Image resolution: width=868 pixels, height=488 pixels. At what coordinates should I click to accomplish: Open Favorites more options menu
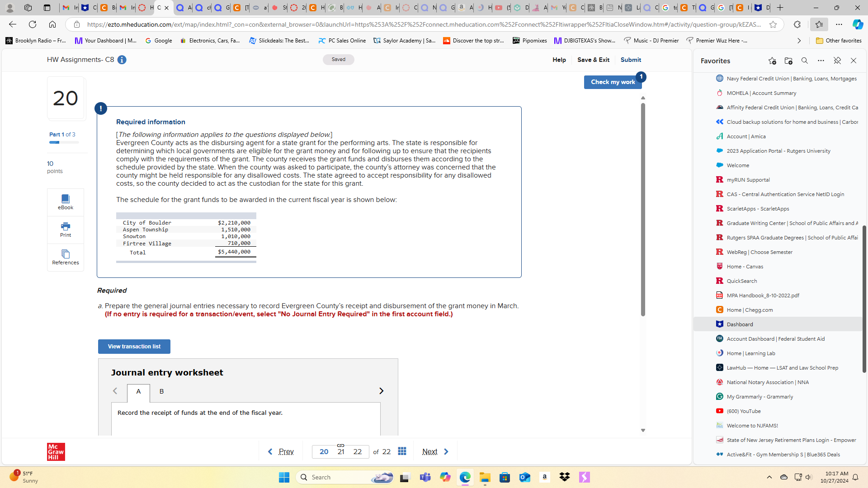tap(821, 61)
